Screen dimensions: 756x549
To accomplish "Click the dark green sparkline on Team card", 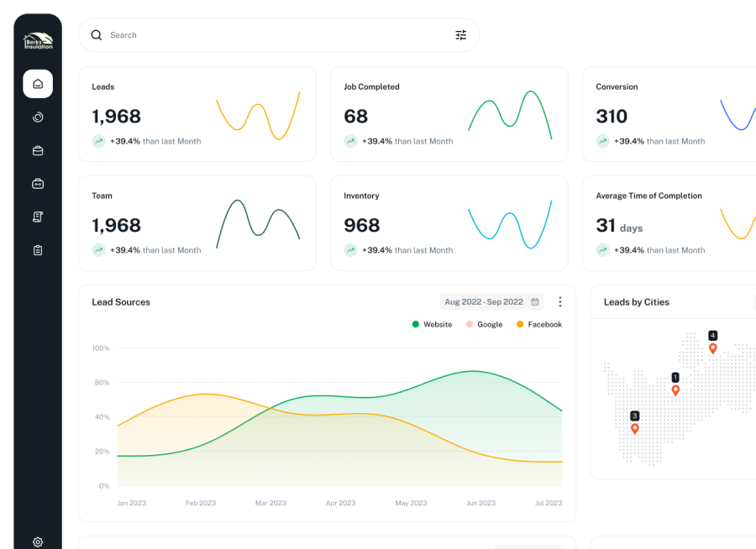I will [258, 224].
